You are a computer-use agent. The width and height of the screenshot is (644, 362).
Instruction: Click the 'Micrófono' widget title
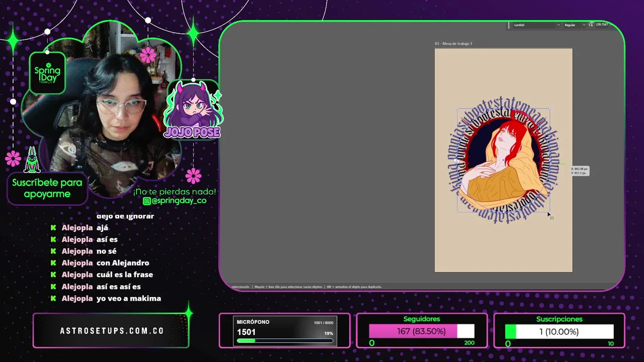253,322
